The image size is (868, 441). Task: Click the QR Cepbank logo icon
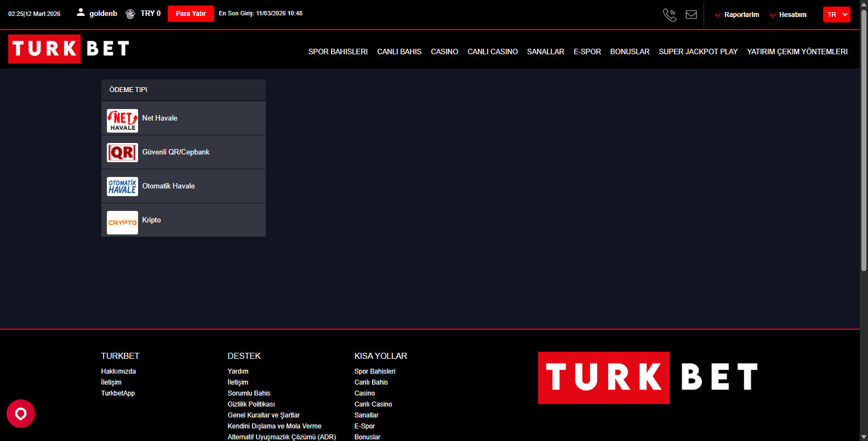[x=122, y=152]
